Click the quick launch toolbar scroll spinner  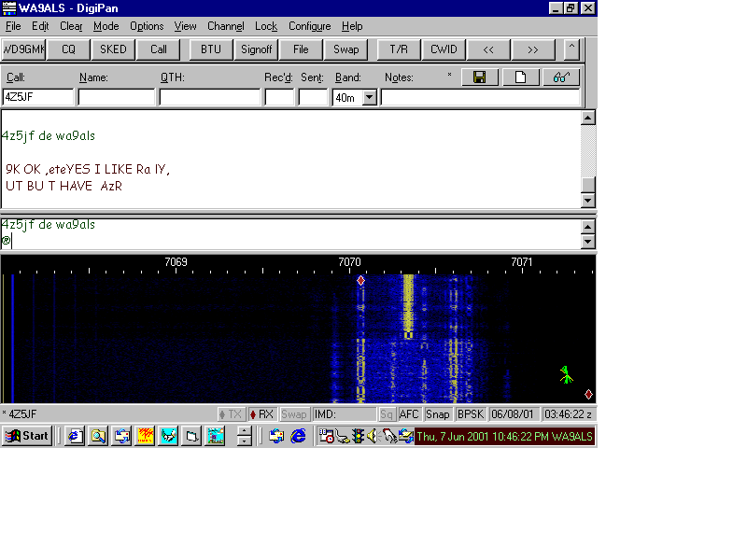point(244,436)
